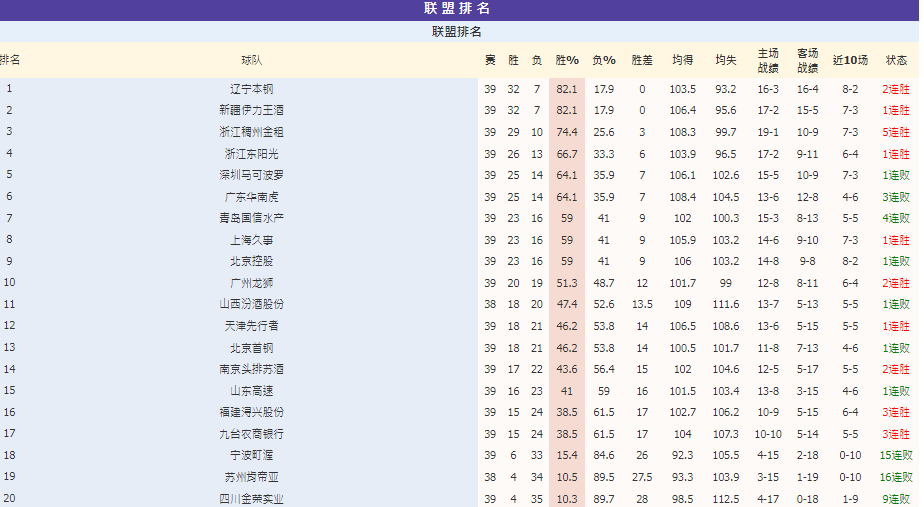Click 51.3 win percentage for 广州龙狮

point(567,283)
